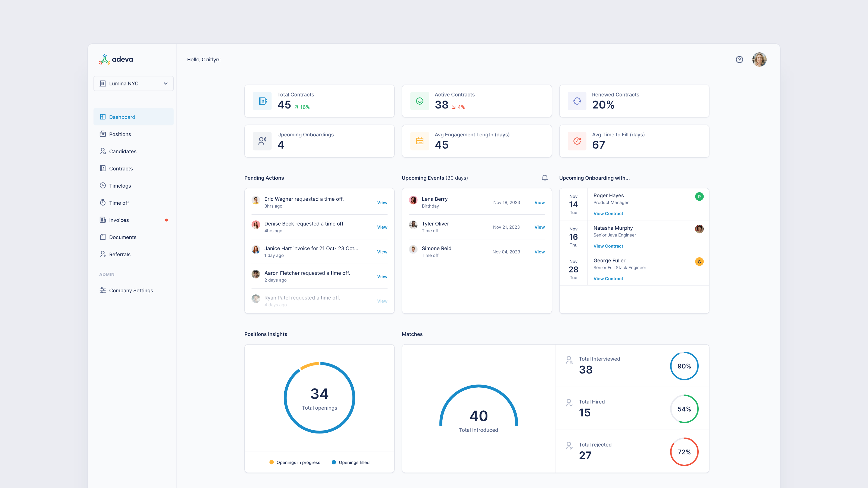Open the Lumina NYC company dropdown

(x=133, y=84)
